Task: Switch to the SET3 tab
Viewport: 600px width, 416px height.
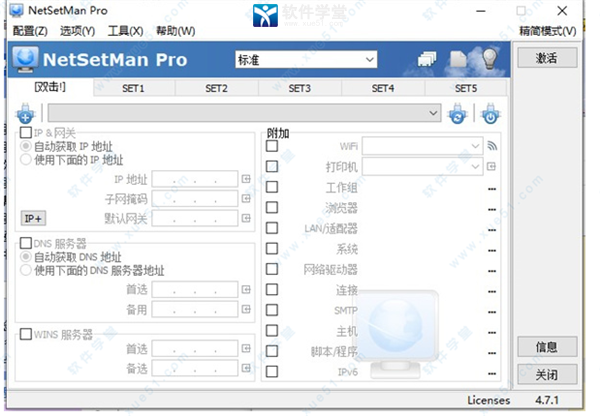Action: [x=300, y=88]
